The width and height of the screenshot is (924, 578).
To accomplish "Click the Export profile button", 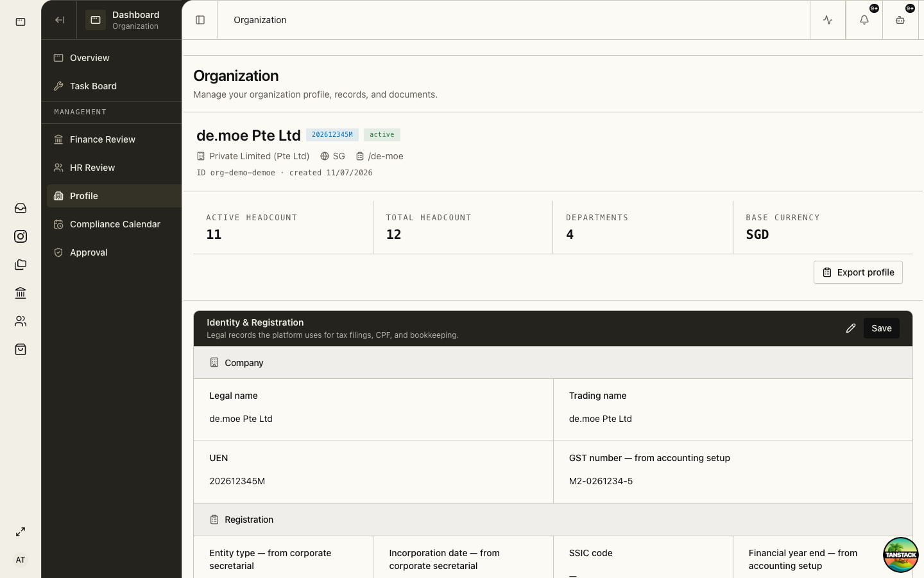I will tap(858, 272).
